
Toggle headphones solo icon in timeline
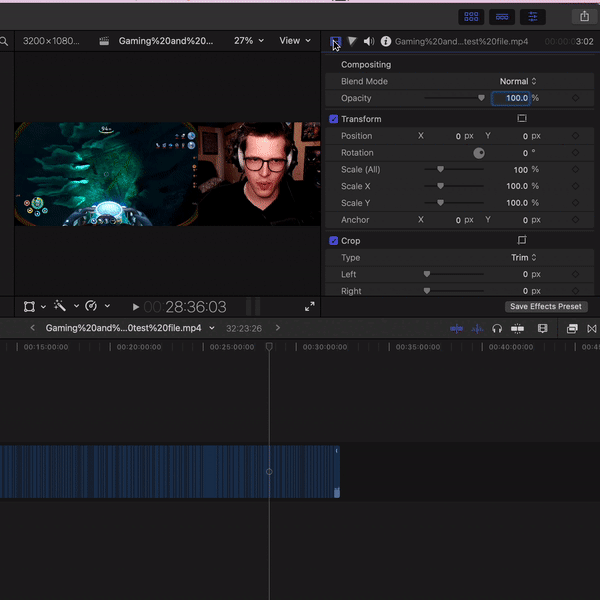[x=497, y=328]
